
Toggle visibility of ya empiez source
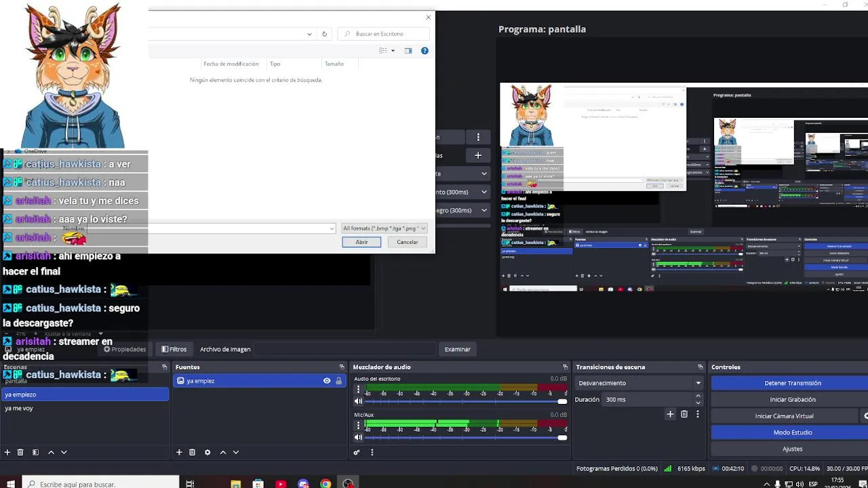pos(327,381)
